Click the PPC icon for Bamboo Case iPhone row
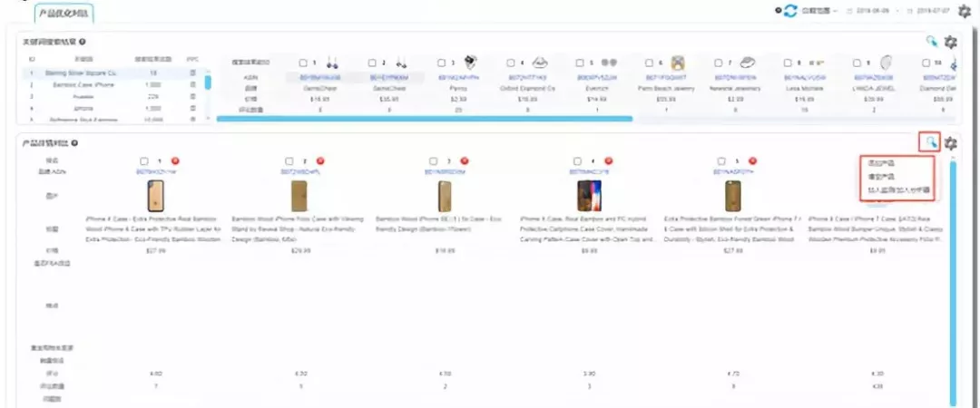The width and height of the screenshot is (980, 408). point(193,84)
